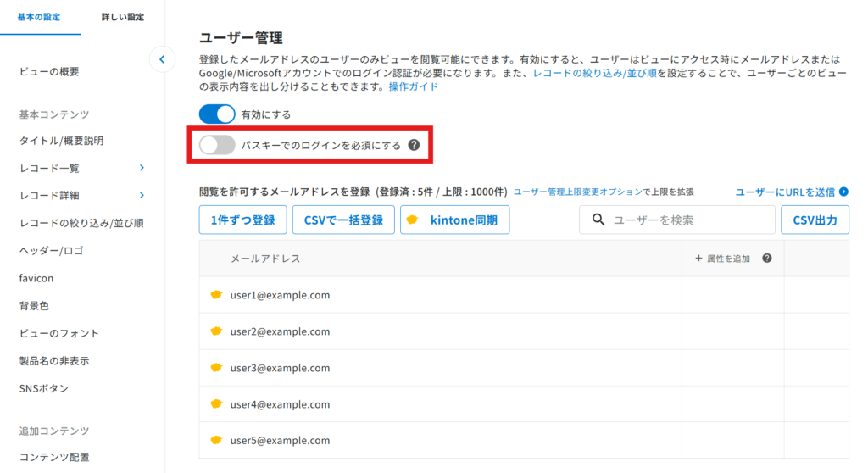Click the kintone cloud icon beside user2@example.com

[216, 331]
